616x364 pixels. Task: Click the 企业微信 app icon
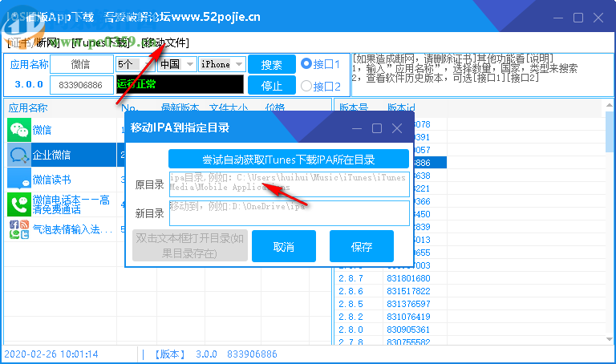pos(19,155)
